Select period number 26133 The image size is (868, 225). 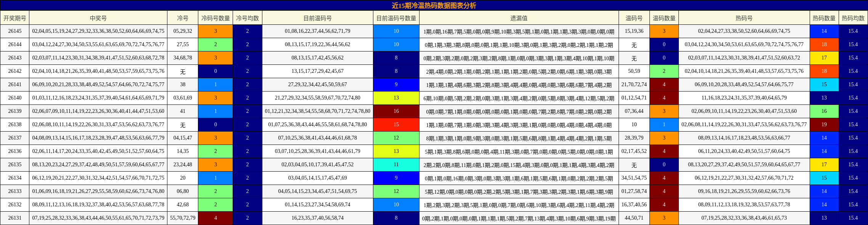tap(15, 191)
